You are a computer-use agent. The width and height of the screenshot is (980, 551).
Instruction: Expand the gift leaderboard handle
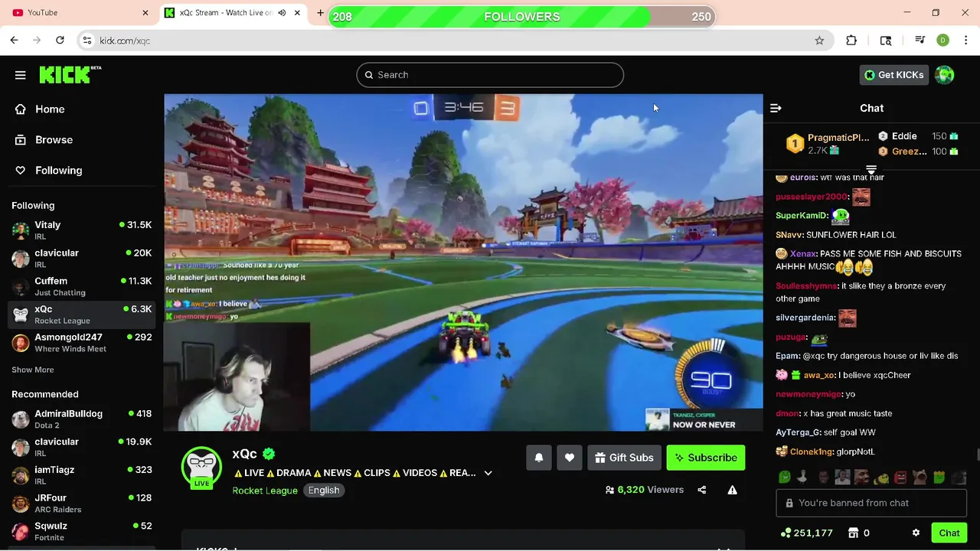pos(871,170)
